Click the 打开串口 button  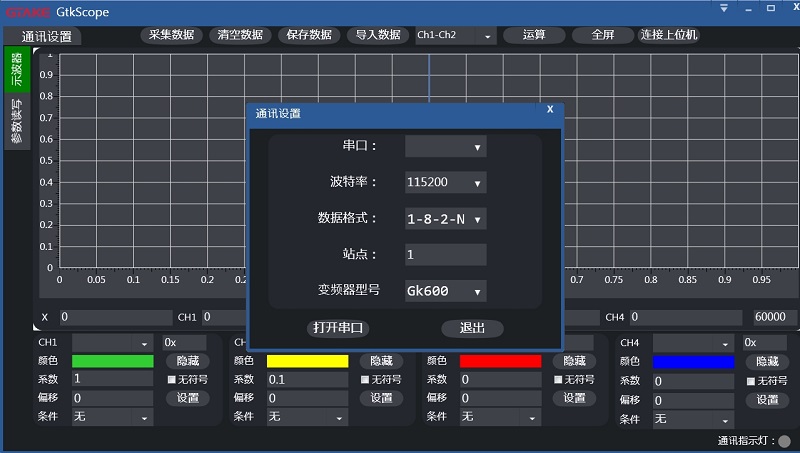[338, 328]
